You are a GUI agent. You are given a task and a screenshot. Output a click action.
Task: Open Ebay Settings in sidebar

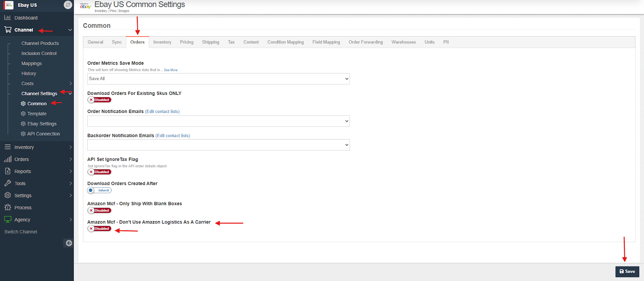pos(42,124)
